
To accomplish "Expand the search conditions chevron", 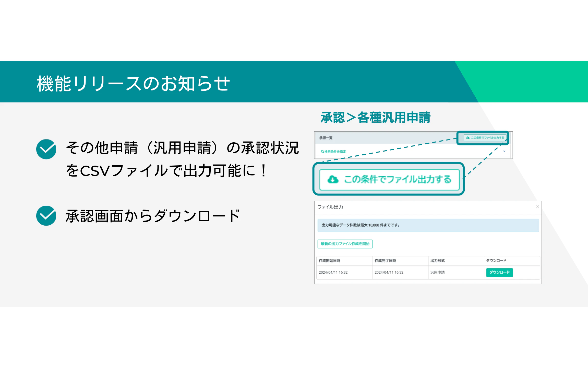I will coord(504,151).
